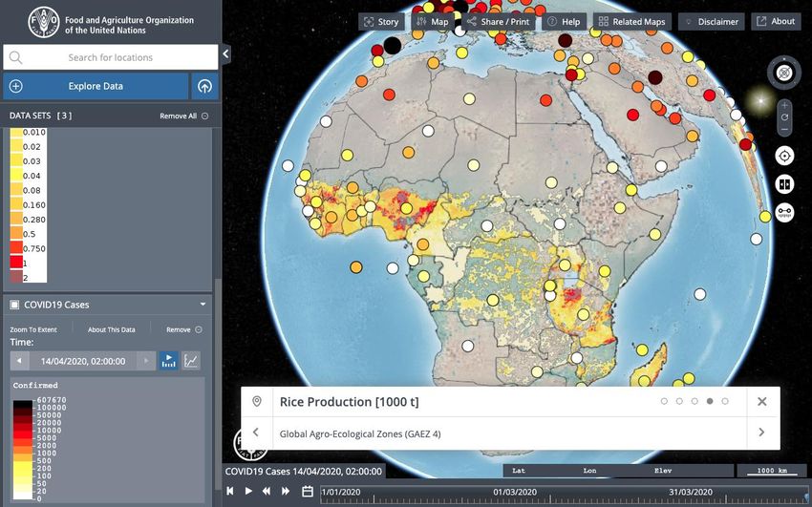Close the Rice Production story panel
Screen dimensions: 812x507
click(761, 401)
